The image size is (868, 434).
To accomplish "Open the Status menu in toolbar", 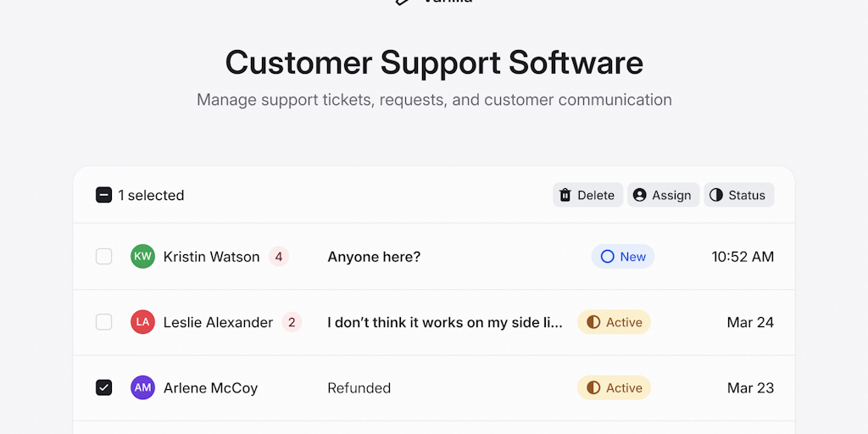I will pos(738,195).
